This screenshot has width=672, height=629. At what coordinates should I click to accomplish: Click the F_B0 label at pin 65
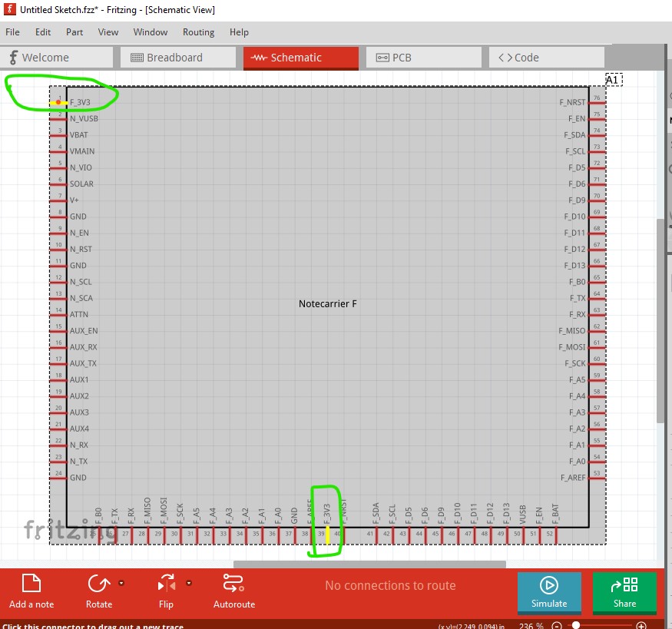[578, 282]
